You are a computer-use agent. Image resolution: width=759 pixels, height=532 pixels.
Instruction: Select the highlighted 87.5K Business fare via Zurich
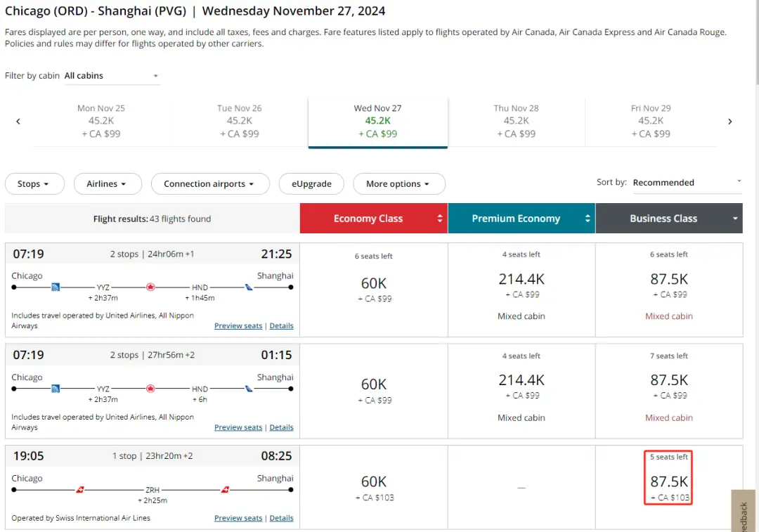668,481
